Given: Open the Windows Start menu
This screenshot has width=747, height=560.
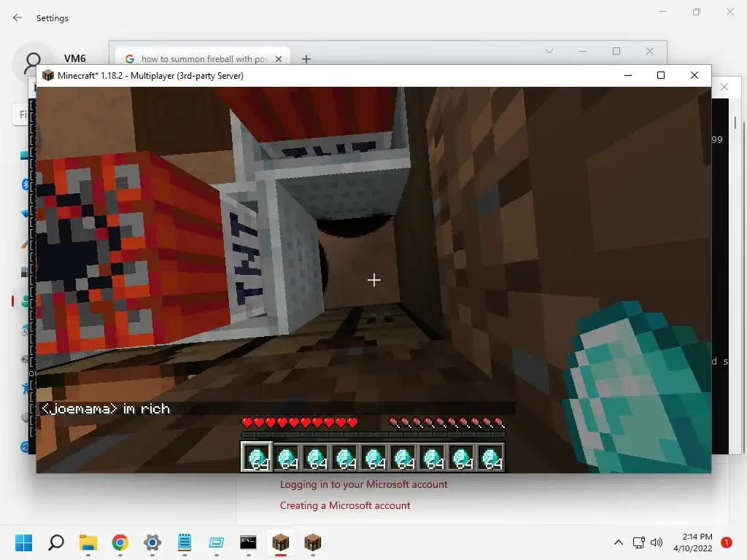Looking at the screenshot, I should tap(23, 542).
